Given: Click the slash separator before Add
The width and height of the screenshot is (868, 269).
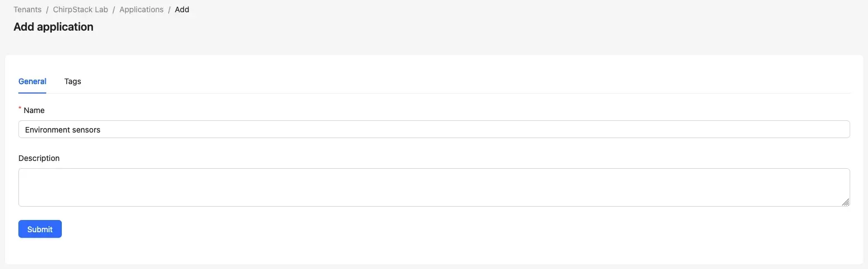Looking at the screenshot, I should point(169,9).
